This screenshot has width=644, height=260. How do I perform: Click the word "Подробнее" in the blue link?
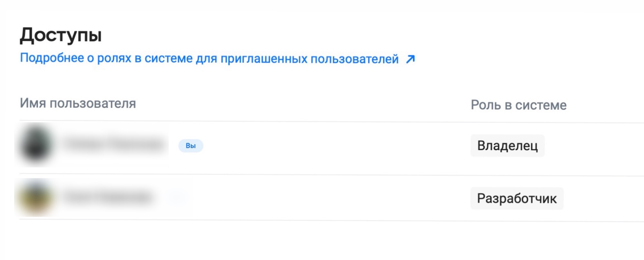52,58
